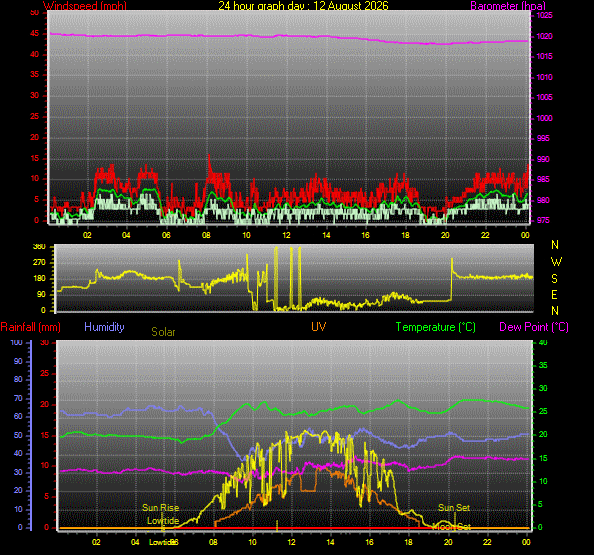
Task: Select the 'Humidity' legend label
Action: 104,327
